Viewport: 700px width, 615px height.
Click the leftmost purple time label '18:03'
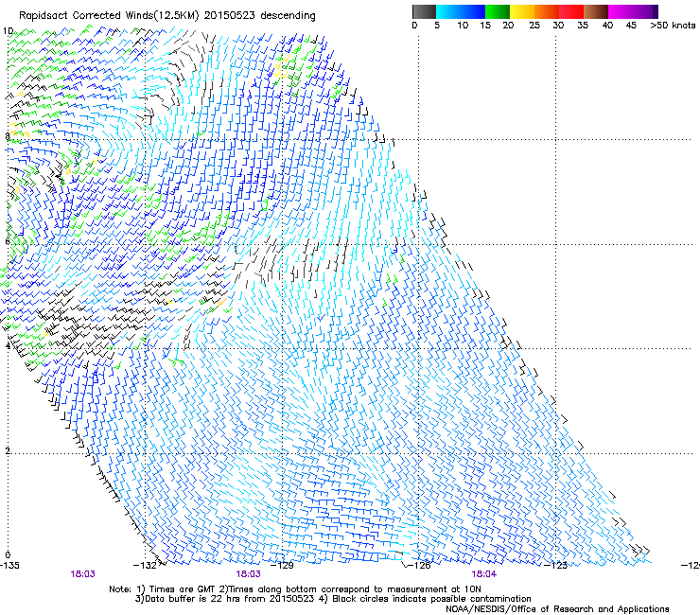82,574
